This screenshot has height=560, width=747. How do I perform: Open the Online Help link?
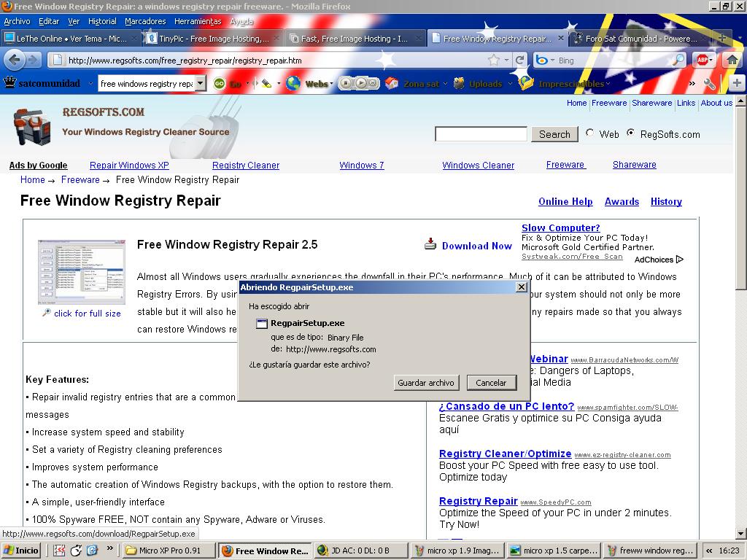[565, 201]
